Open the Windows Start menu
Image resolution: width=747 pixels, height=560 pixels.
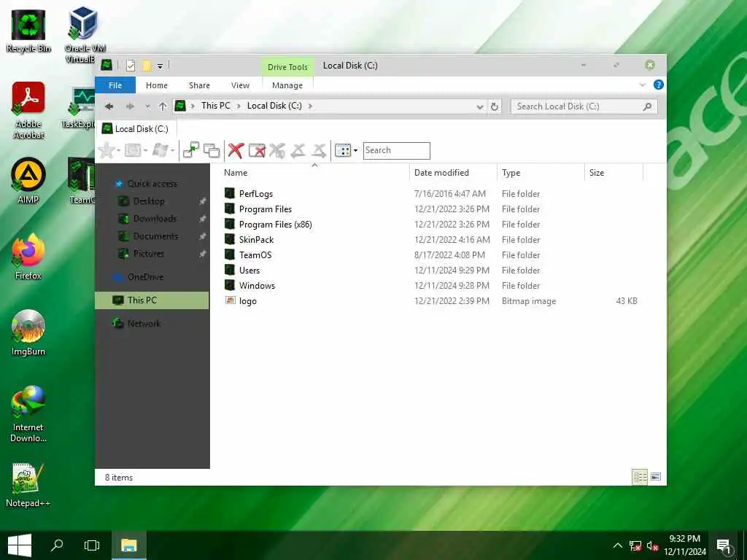pos(20,545)
